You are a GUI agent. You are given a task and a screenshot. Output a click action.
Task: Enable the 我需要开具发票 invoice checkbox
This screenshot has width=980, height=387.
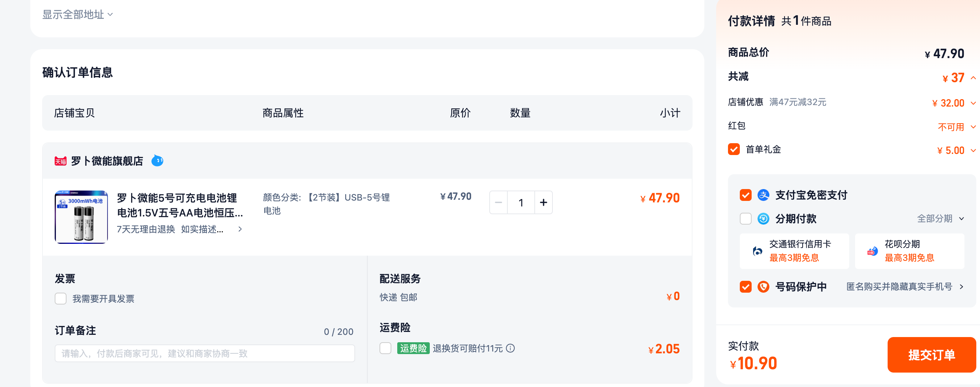click(61, 299)
